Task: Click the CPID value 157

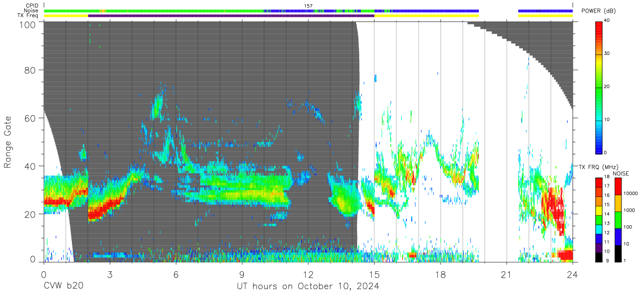Action: click(x=308, y=5)
